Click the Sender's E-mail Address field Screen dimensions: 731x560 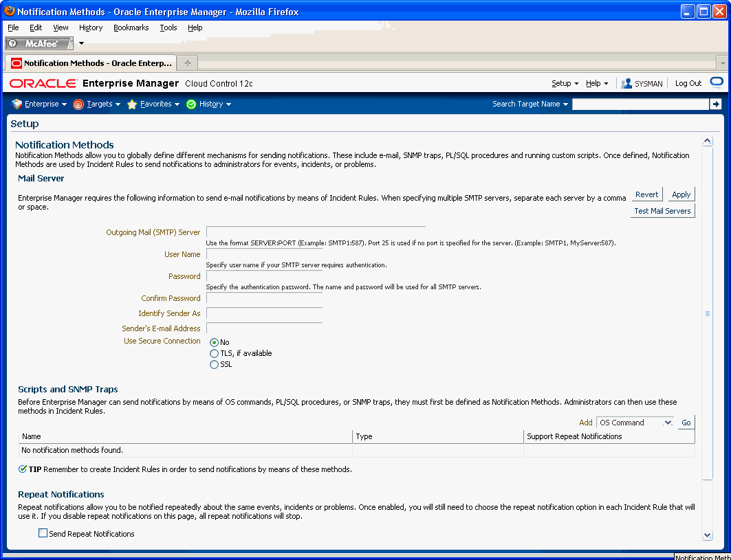264,328
